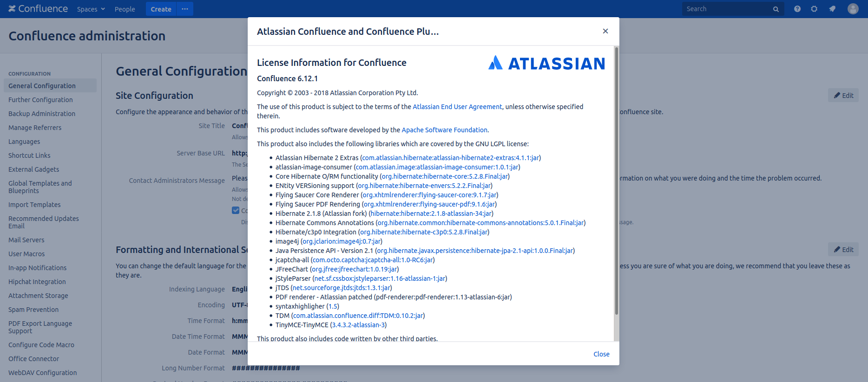Image resolution: width=868 pixels, height=382 pixels.
Task: Open the user profile avatar menu
Action: [x=853, y=9]
